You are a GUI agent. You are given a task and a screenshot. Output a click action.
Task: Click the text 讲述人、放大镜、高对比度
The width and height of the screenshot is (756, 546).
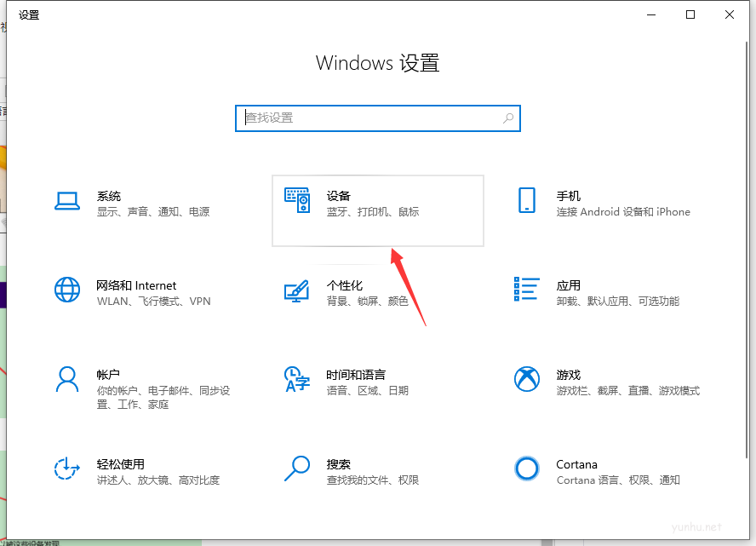(158, 480)
